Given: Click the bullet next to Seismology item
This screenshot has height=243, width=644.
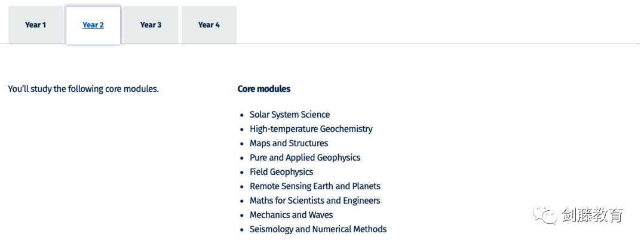Looking at the screenshot, I should (x=242, y=230).
